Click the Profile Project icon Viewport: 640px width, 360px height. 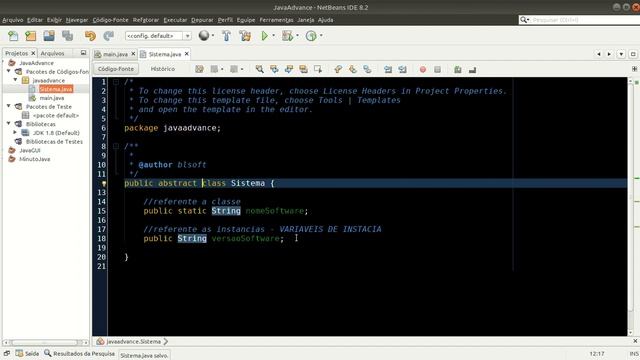click(x=311, y=36)
